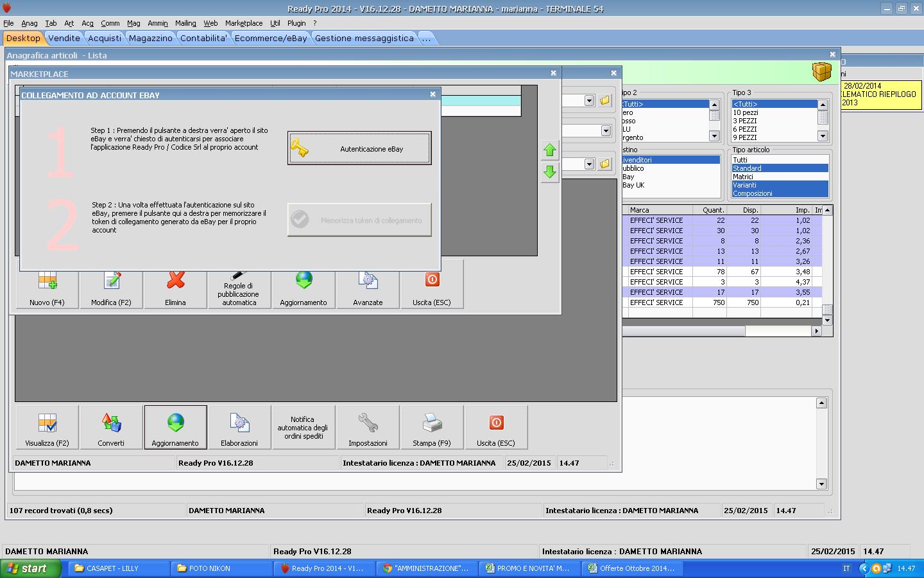Click the Autenticazione eBay key button
The height and width of the screenshot is (578, 924).
click(x=359, y=148)
